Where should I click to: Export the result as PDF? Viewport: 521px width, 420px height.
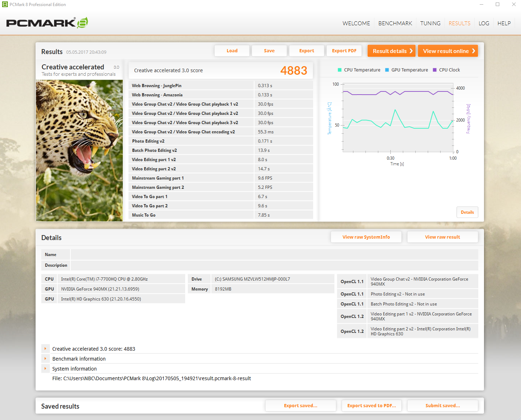pos(344,51)
